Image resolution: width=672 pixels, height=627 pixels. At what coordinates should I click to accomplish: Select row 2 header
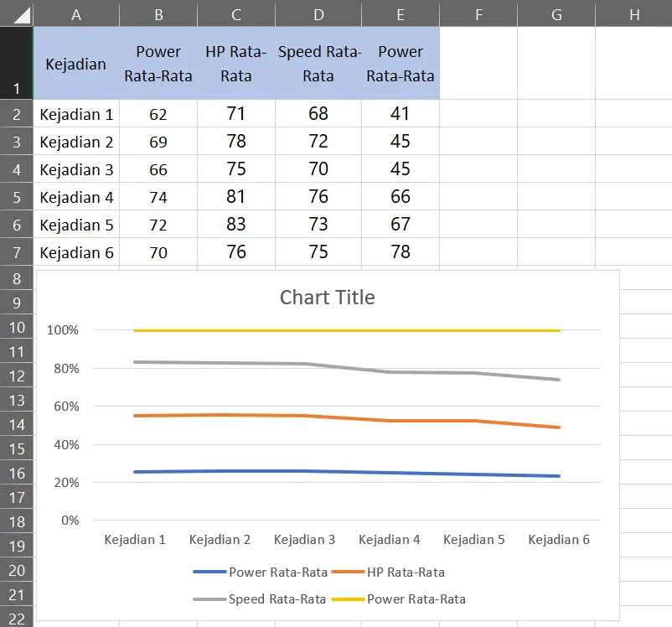[x=16, y=114]
